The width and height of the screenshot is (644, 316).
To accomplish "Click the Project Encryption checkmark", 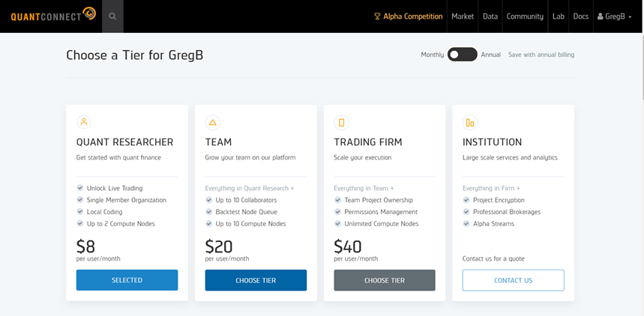I will 466,200.
